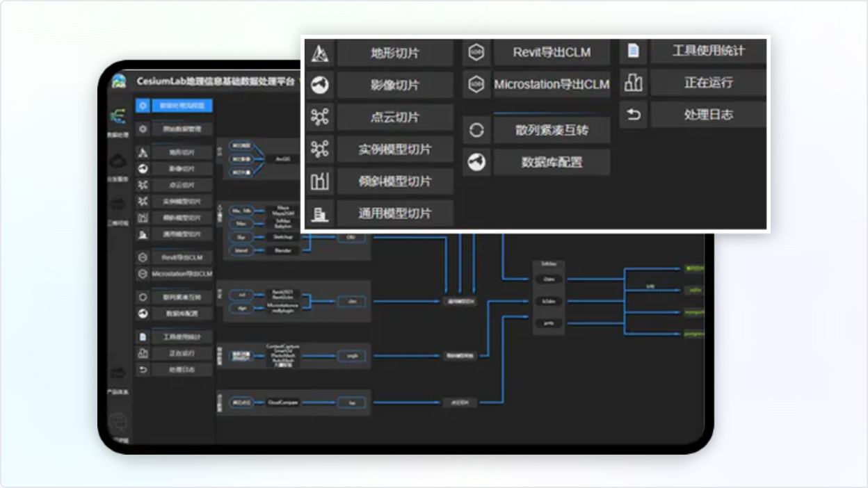Click the terrain slicing icon in enlarged panel
The width and height of the screenshot is (868, 488).
coord(320,54)
